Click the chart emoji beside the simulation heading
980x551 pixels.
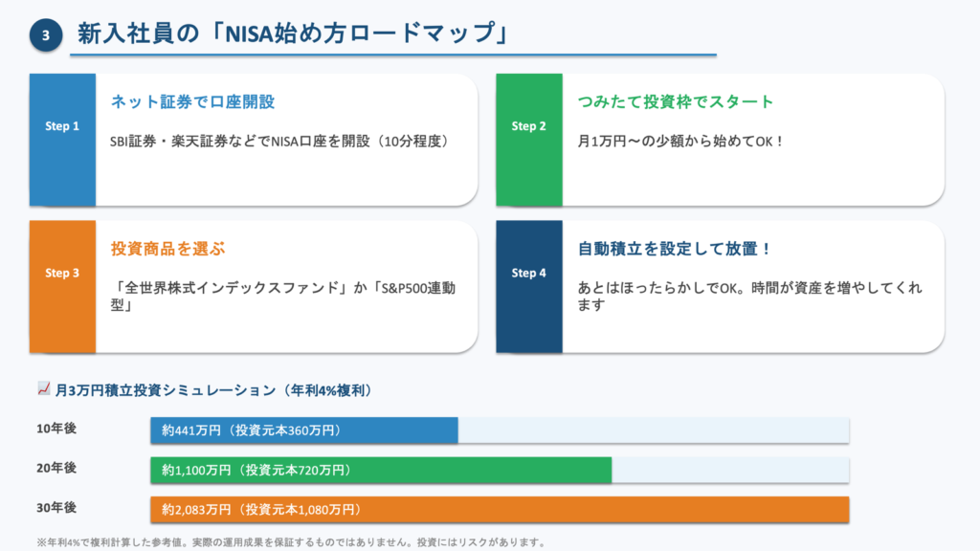click(43, 389)
